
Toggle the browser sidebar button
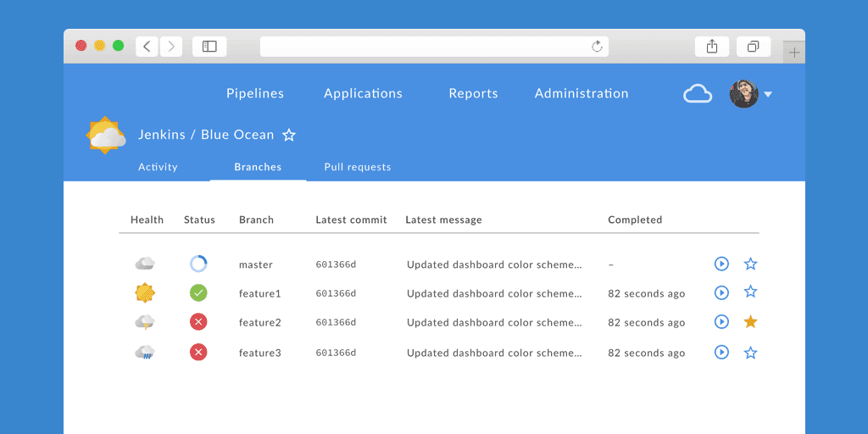(x=209, y=47)
